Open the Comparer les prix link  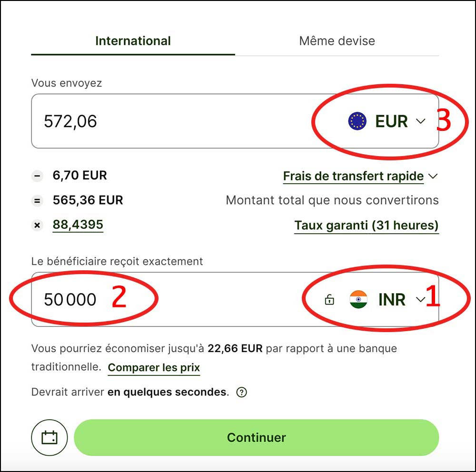(x=154, y=368)
